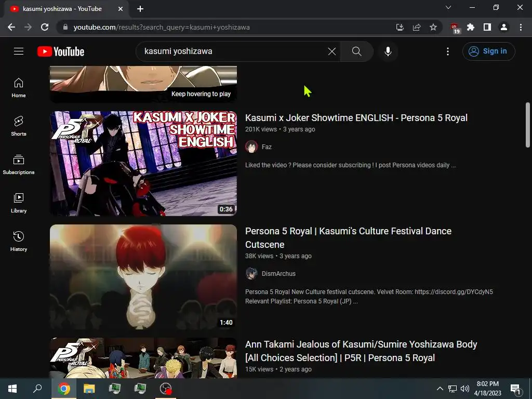Open the Windows Start menu
This screenshot has height=399, width=532.
12,389
